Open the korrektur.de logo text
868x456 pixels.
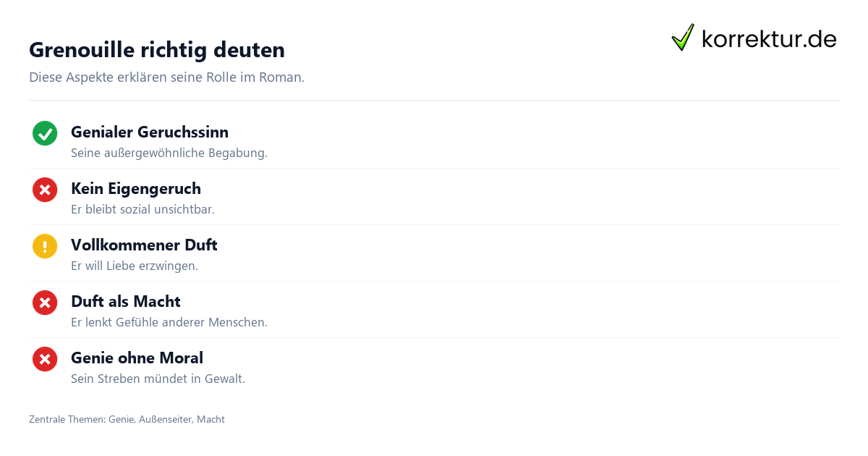coord(769,39)
